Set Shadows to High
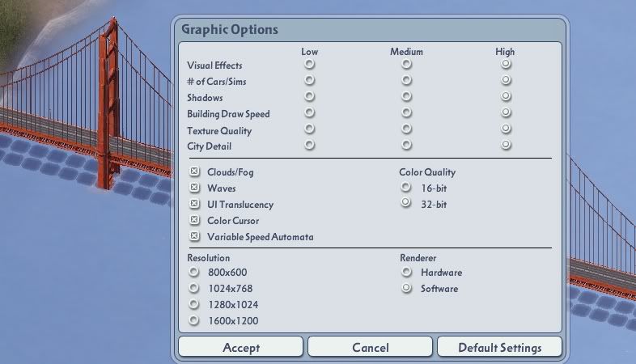 click(x=506, y=96)
